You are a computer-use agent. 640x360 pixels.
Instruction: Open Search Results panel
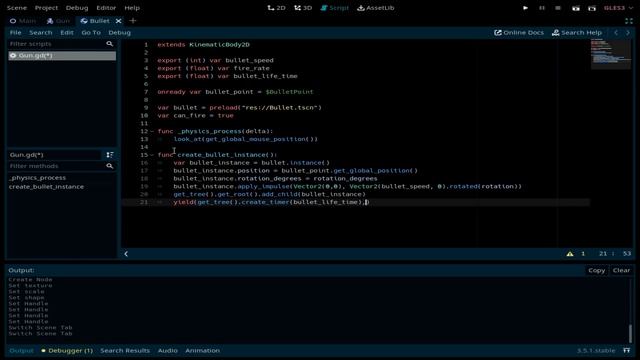pyautogui.click(x=125, y=351)
